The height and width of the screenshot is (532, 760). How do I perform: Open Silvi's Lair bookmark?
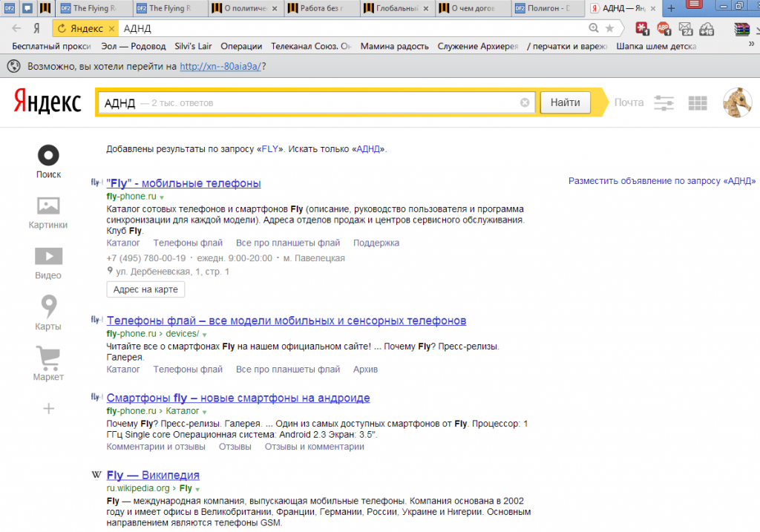tap(193, 46)
